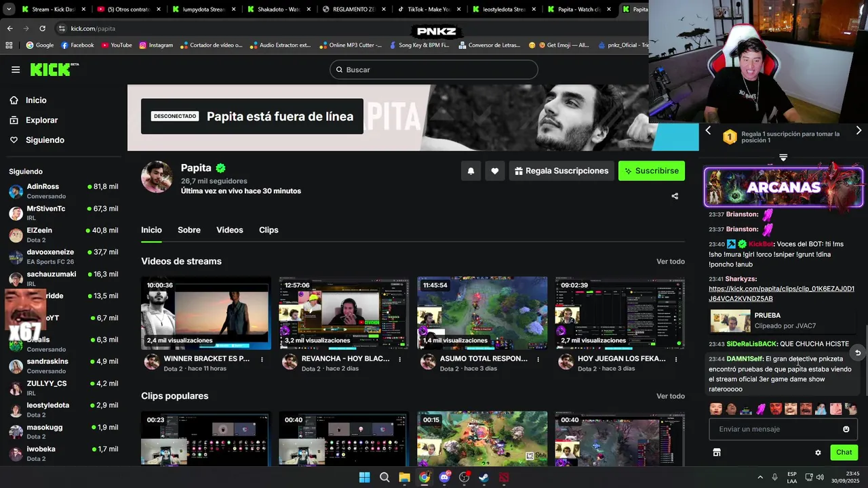Open sandraskins channel in the sidebar
Image resolution: width=868 pixels, height=488 pixels.
tap(63, 366)
